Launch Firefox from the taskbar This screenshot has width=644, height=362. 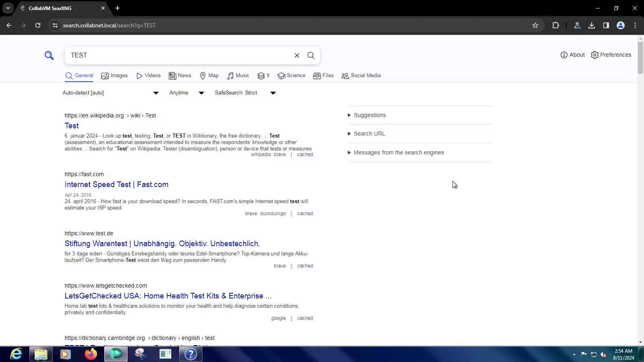pyautogui.click(x=91, y=354)
